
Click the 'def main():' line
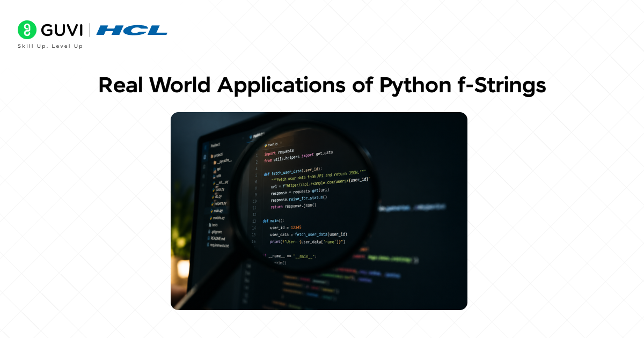pyautogui.click(x=274, y=221)
